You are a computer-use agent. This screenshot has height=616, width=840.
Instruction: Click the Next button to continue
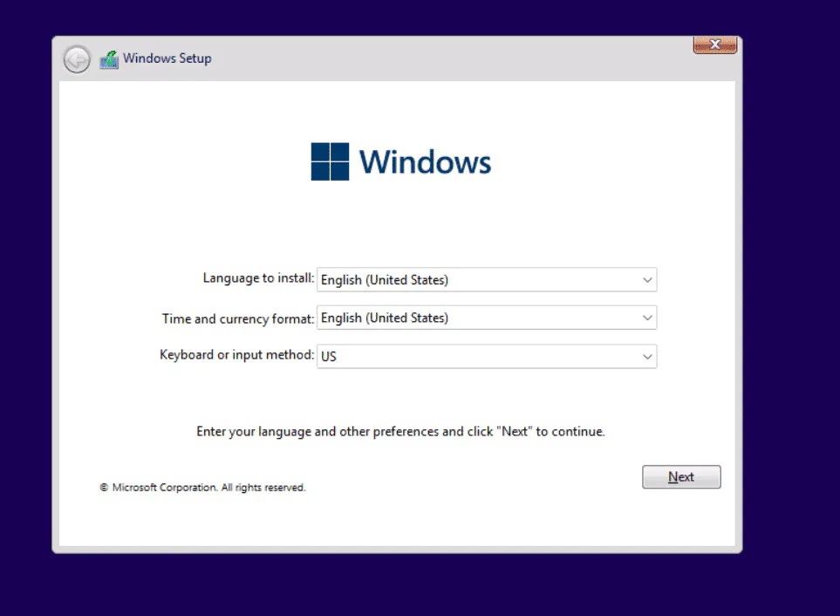pyautogui.click(x=681, y=476)
